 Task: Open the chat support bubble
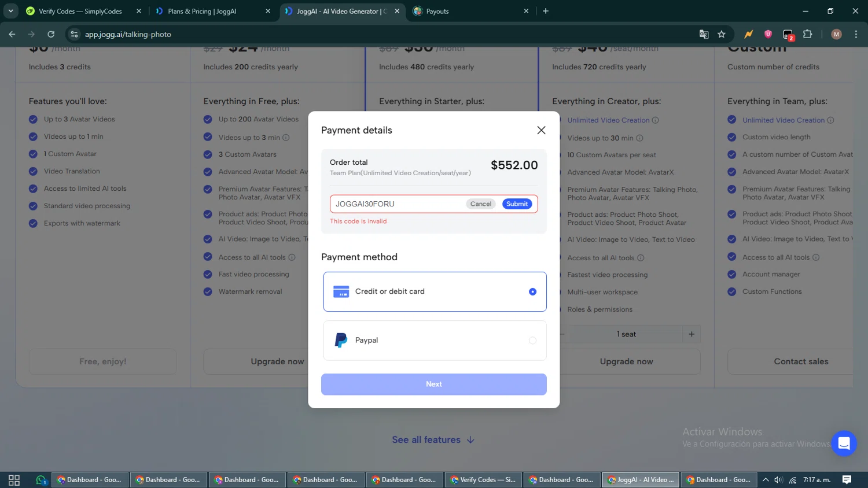click(x=844, y=443)
